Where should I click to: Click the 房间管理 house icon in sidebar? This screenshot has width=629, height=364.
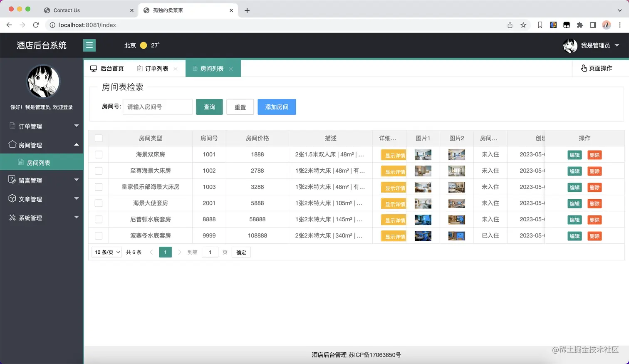(12, 144)
